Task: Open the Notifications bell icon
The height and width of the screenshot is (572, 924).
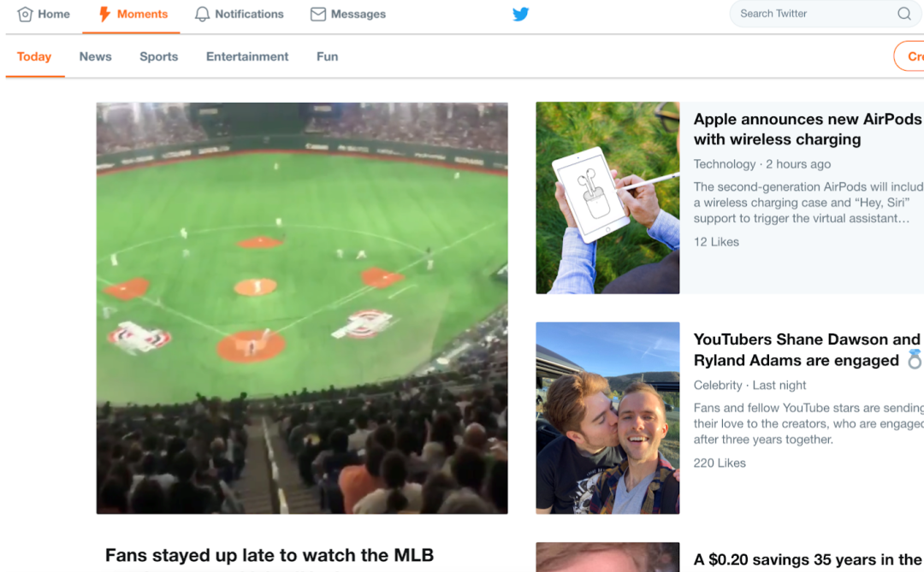Action: (x=202, y=15)
